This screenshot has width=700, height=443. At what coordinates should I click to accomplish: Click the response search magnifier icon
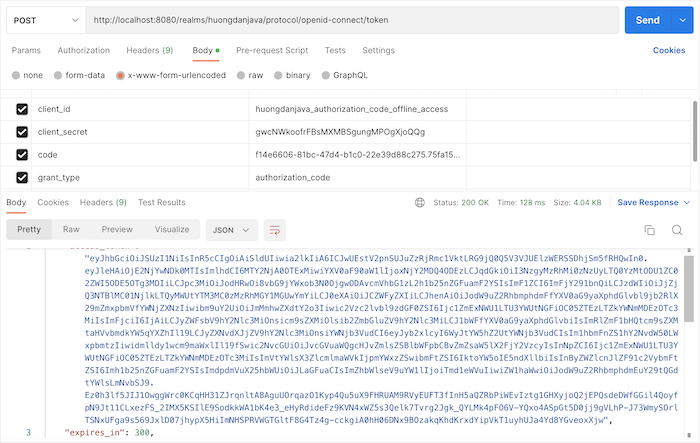[x=677, y=230]
